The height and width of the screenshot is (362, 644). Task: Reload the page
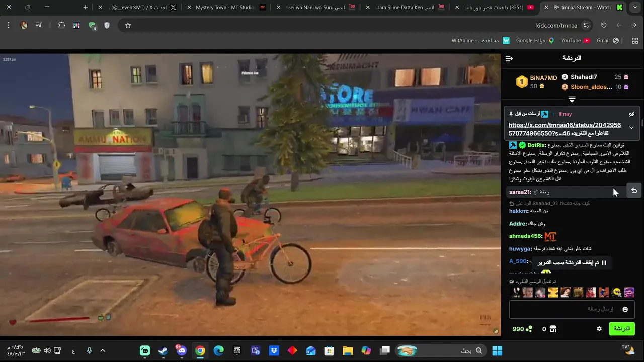[604, 25]
